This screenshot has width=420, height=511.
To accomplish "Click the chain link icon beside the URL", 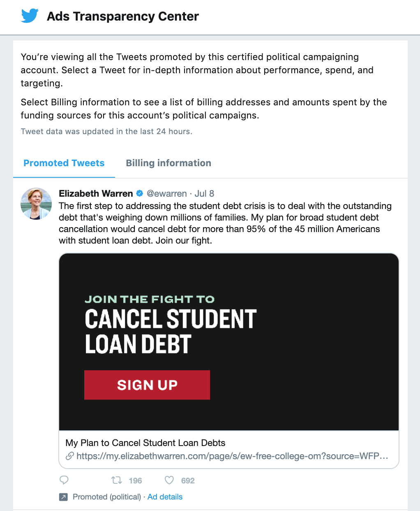I will coord(70,456).
